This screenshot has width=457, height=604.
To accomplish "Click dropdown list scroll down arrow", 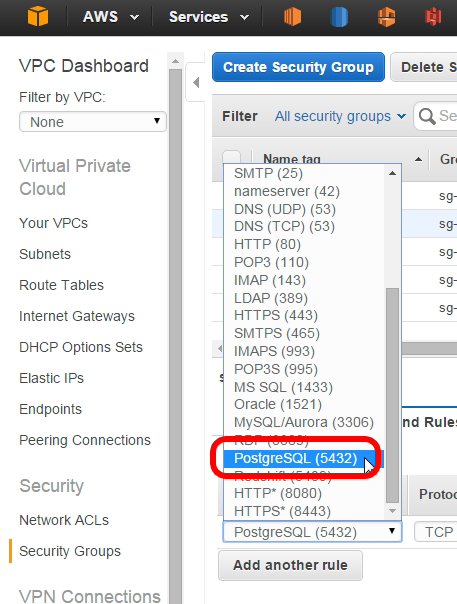I will click(x=392, y=511).
